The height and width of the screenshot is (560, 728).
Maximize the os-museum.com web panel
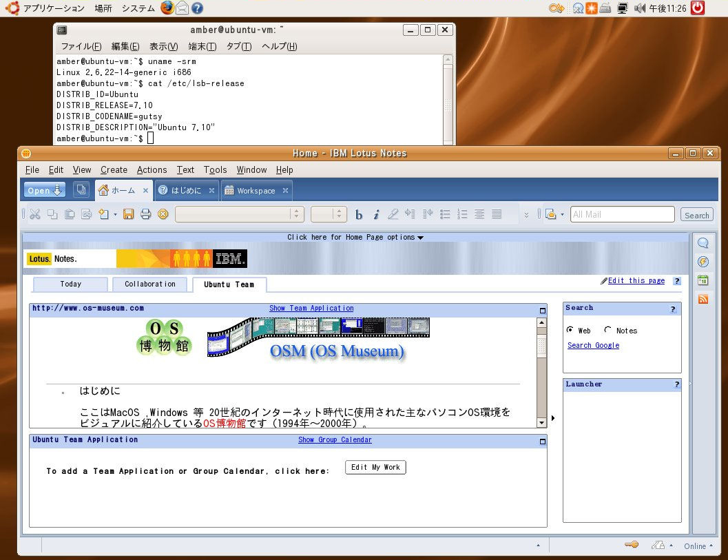(542, 311)
